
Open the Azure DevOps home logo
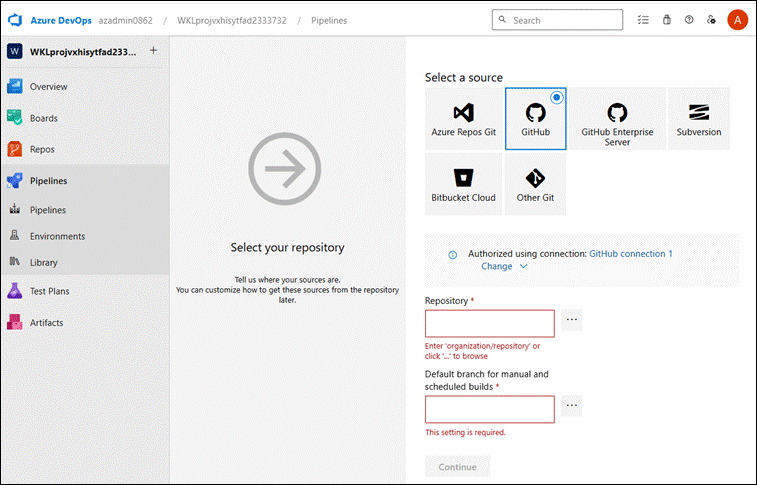[x=15, y=20]
